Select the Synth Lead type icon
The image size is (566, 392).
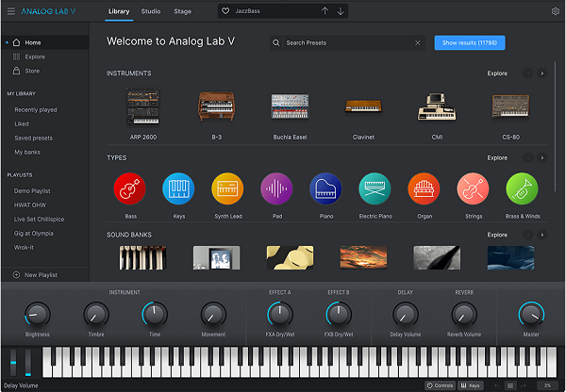[x=227, y=188]
